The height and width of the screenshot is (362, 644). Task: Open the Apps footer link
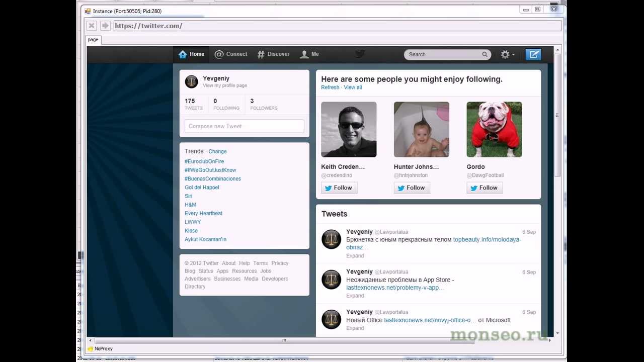[222, 271]
